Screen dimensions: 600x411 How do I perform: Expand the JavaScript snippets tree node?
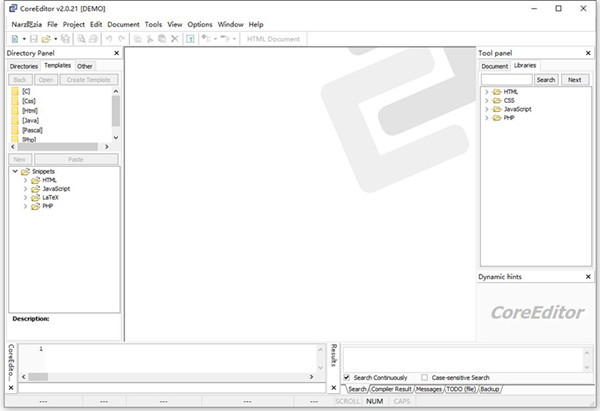[x=26, y=188]
